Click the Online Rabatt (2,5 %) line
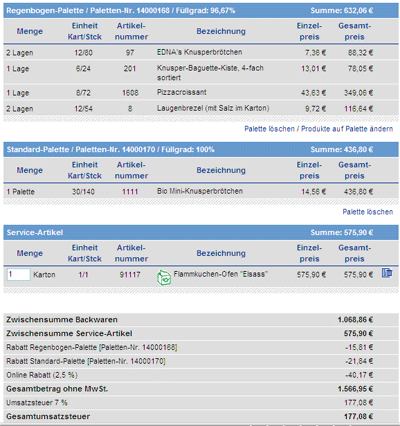The image size is (400, 426). (x=201, y=375)
